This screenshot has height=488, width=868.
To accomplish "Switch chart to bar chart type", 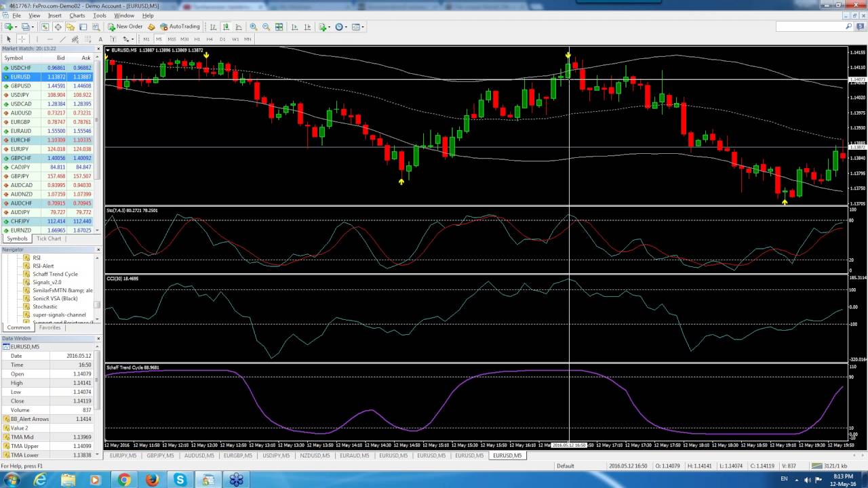I will point(213,27).
